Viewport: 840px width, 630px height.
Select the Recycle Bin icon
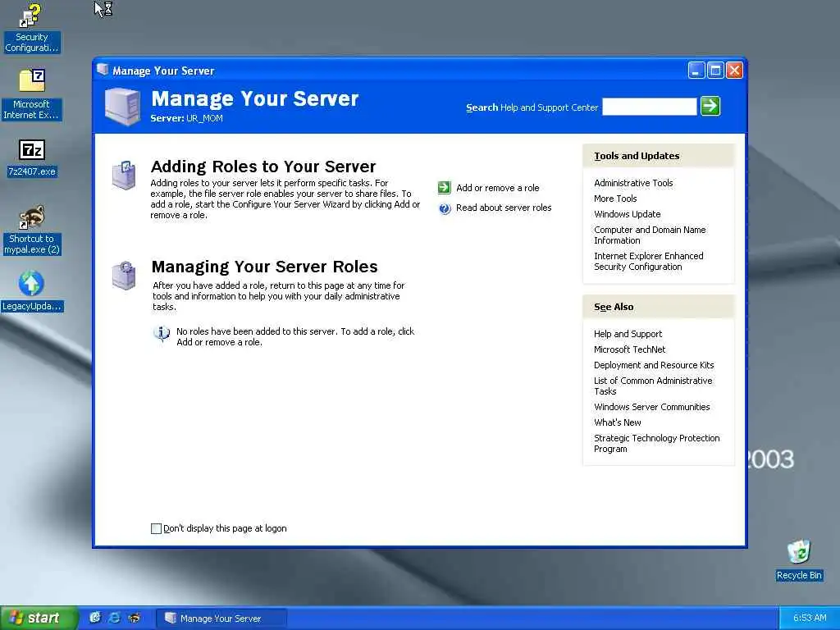coord(799,559)
